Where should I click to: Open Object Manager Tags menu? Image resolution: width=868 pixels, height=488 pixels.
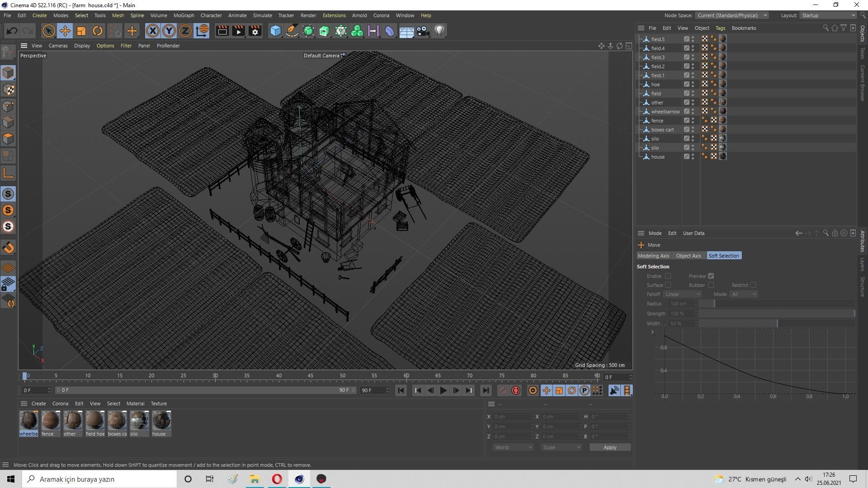(720, 28)
